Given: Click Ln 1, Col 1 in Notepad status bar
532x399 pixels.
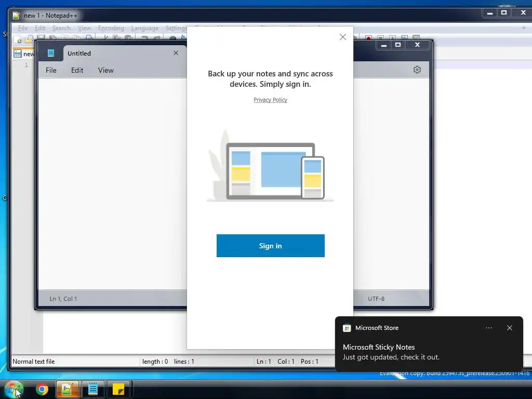Looking at the screenshot, I should pyautogui.click(x=63, y=299).
